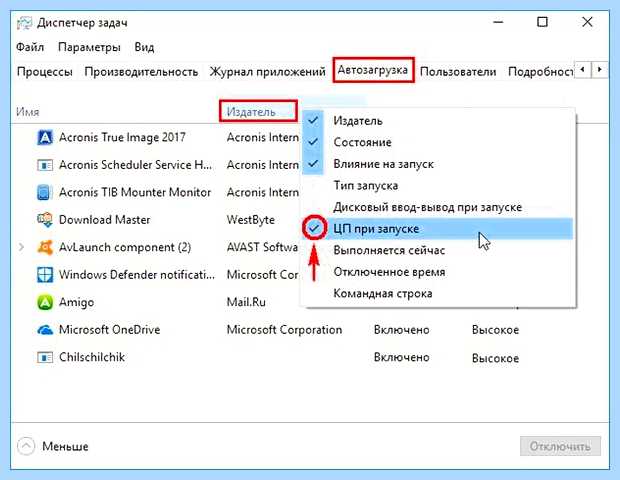Click the AvLaunch component Avast icon
Screen dimensions: 620x480
(x=45, y=247)
